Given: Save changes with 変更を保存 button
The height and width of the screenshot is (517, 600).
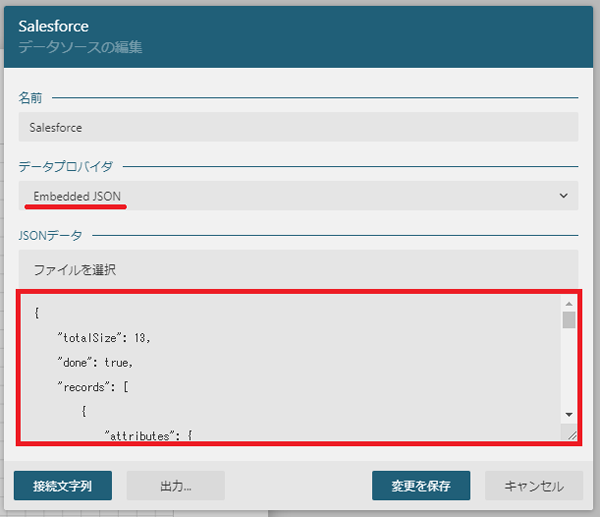Looking at the screenshot, I should 421,486.
